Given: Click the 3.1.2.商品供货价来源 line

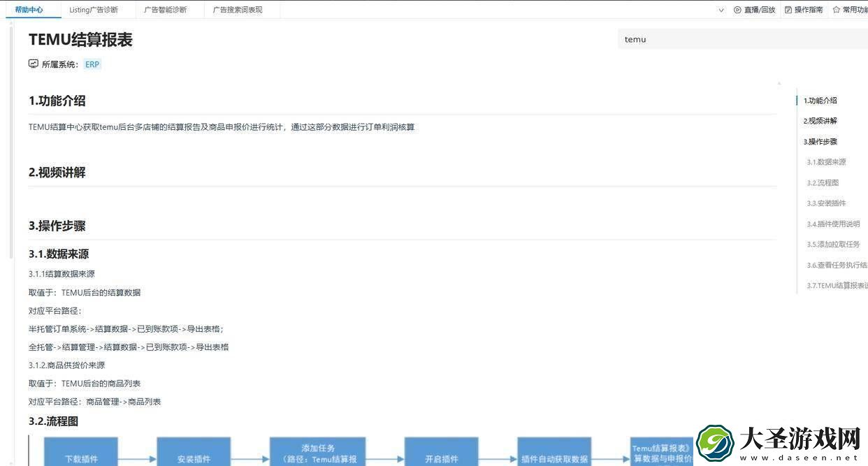Looking at the screenshot, I should coord(67,365).
